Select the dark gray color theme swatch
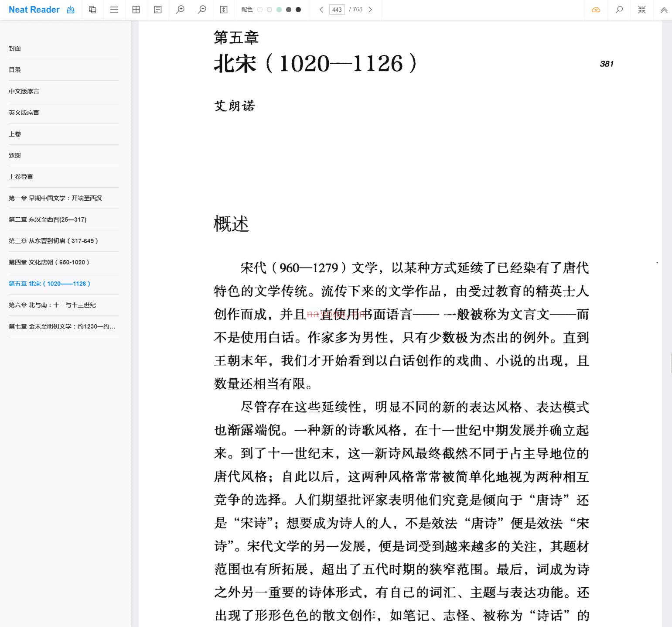The image size is (672, 627). [289, 10]
